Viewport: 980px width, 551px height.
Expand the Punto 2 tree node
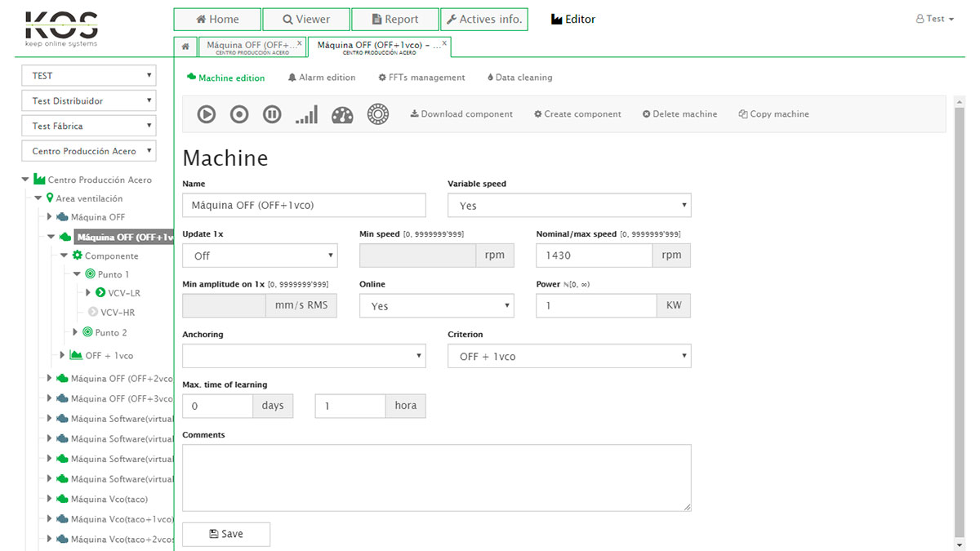pyautogui.click(x=75, y=332)
